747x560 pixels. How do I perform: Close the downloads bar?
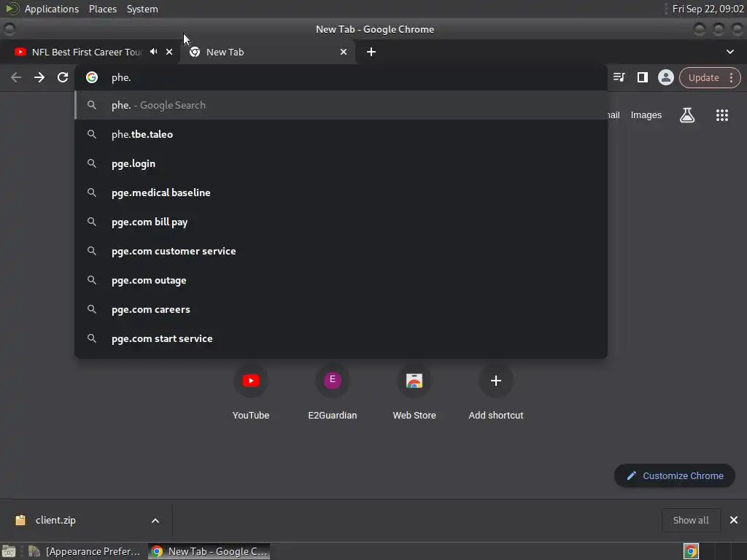tap(734, 520)
